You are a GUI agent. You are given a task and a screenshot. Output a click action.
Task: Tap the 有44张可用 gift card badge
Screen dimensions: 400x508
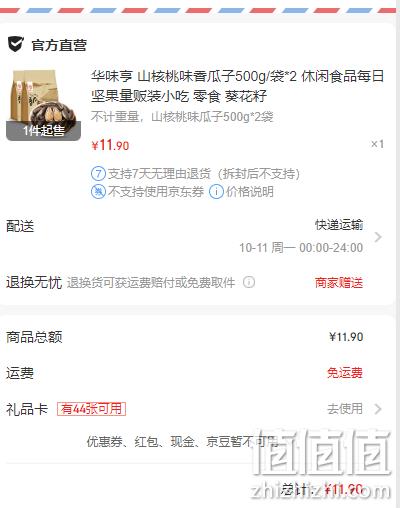(91, 409)
